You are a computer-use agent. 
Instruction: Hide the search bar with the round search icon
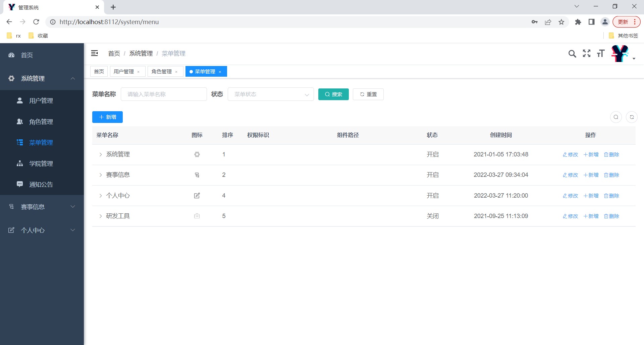point(616,117)
